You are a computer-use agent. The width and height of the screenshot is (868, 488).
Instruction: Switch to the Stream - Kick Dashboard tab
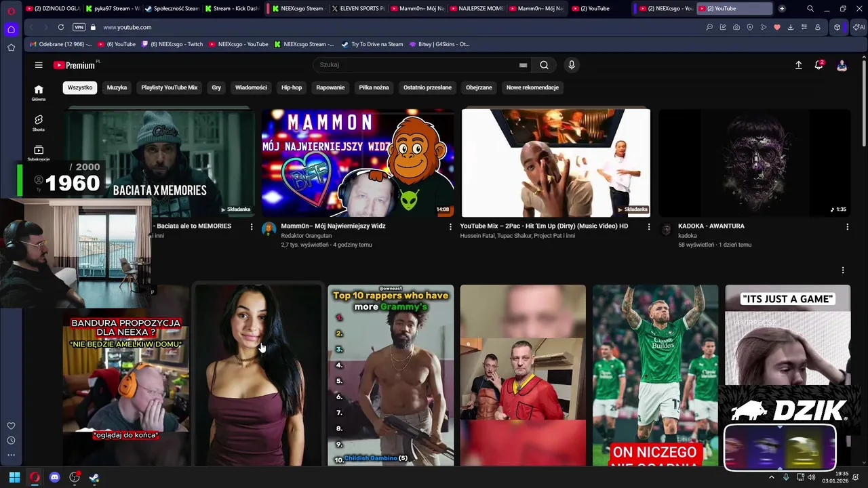click(231, 9)
